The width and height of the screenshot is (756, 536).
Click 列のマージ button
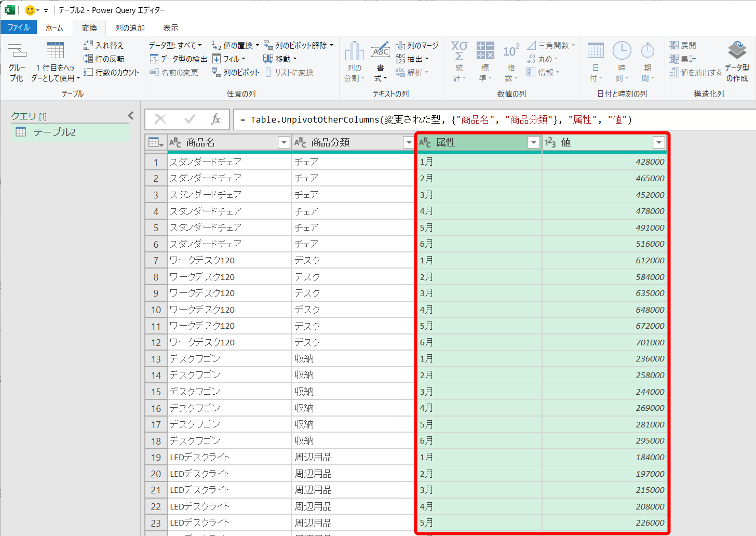pos(417,45)
